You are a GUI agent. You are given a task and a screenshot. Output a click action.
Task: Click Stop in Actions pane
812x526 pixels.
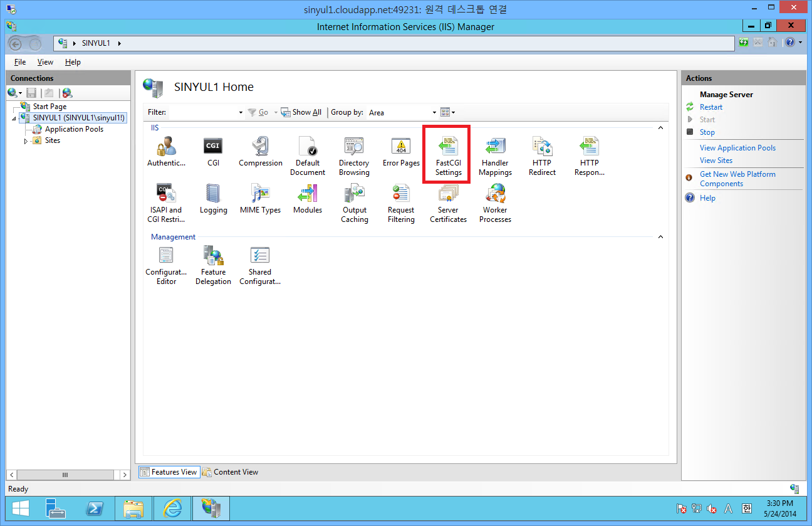(x=707, y=132)
